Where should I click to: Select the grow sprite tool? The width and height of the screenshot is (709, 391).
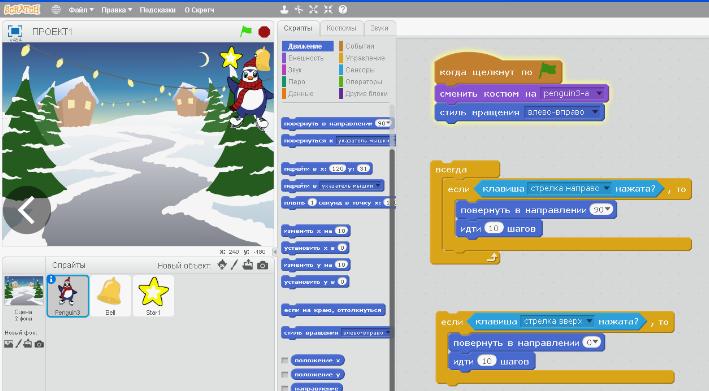coord(313,9)
